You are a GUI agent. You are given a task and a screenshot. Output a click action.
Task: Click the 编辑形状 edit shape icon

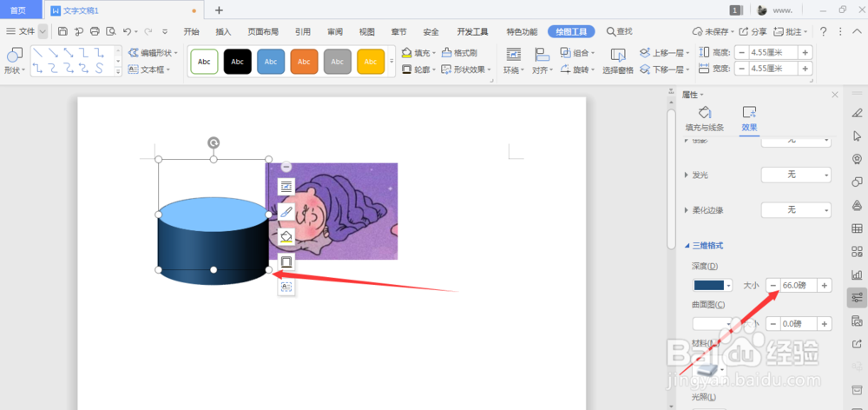tap(134, 53)
